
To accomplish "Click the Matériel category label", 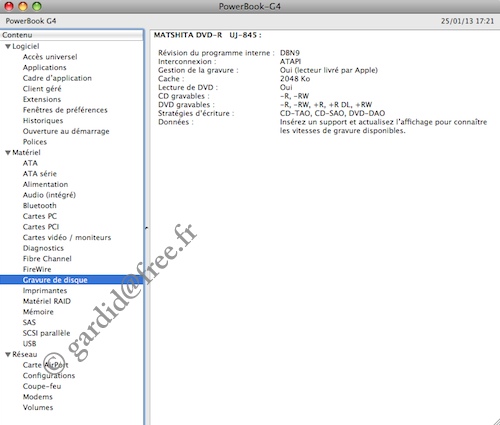I will click(x=26, y=153).
